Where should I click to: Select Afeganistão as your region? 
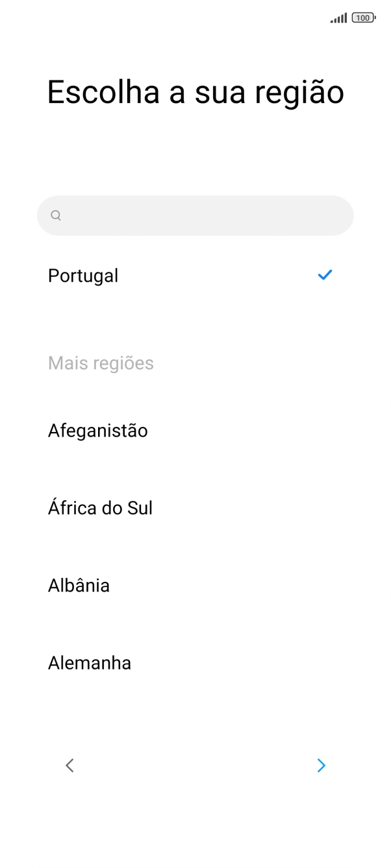tap(97, 430)
